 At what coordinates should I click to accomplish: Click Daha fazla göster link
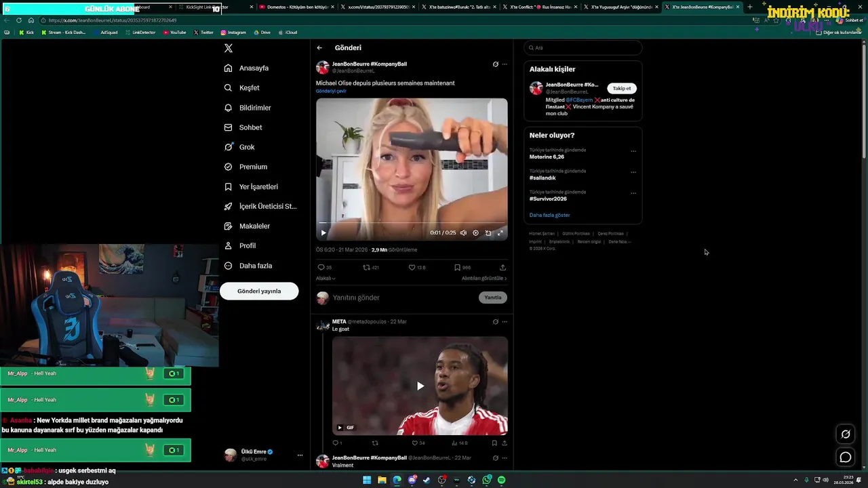[550, 215]
